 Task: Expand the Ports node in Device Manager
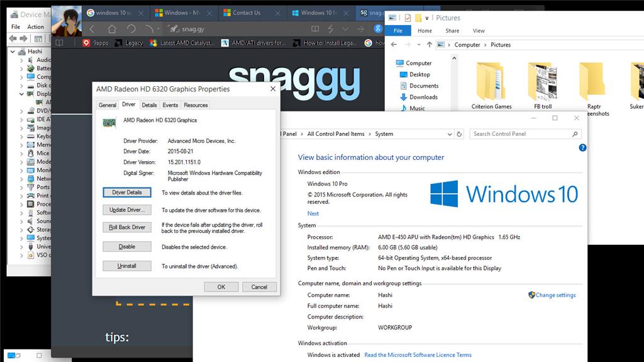tap(21, 187)
